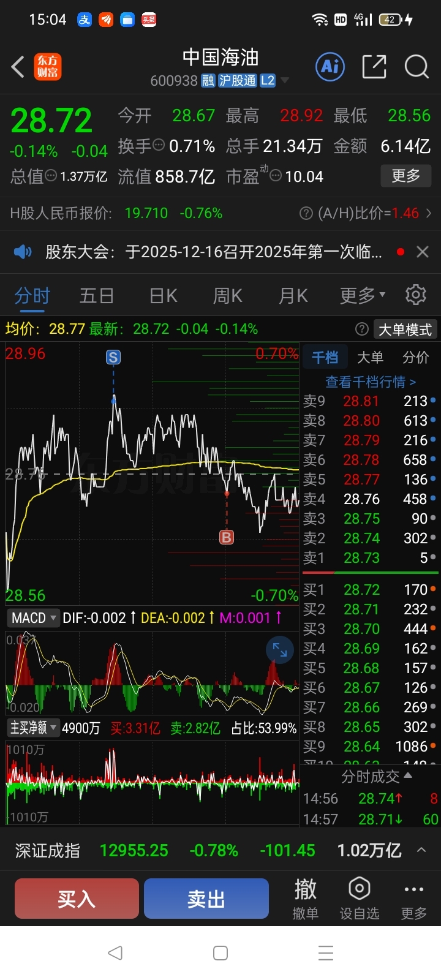
Task: Tap 买5 price 28.68 row
Action: click(370, 668)
